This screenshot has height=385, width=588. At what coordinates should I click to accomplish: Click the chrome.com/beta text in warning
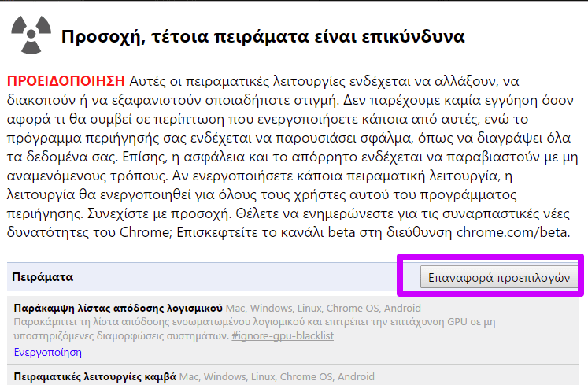pyautogui.click(x=512, y=232)
